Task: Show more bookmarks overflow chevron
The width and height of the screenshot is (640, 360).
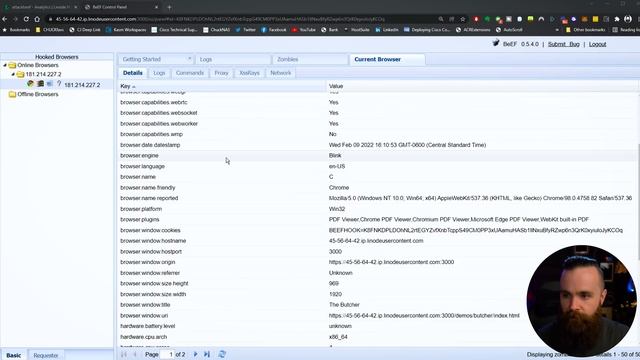Action: pos(557,30)
